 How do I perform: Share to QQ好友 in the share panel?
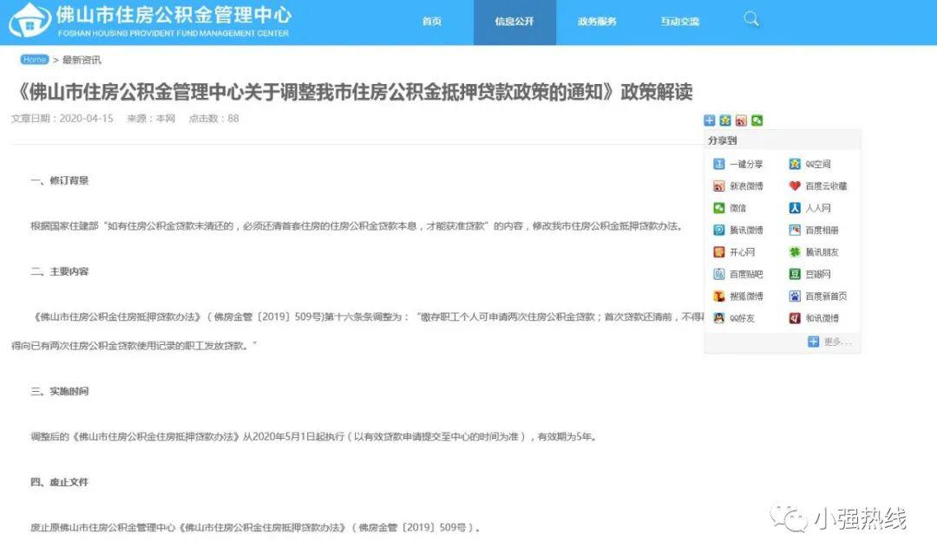pos(734,318)
